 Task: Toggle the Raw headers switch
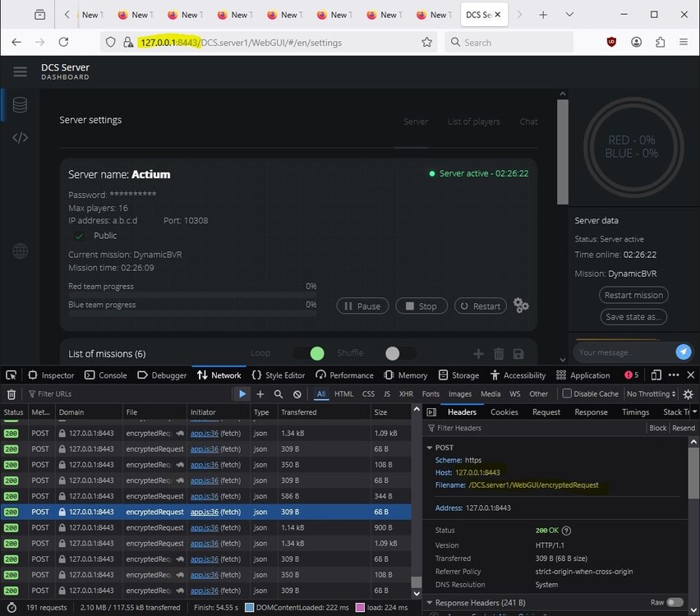[x=675, y=602]
